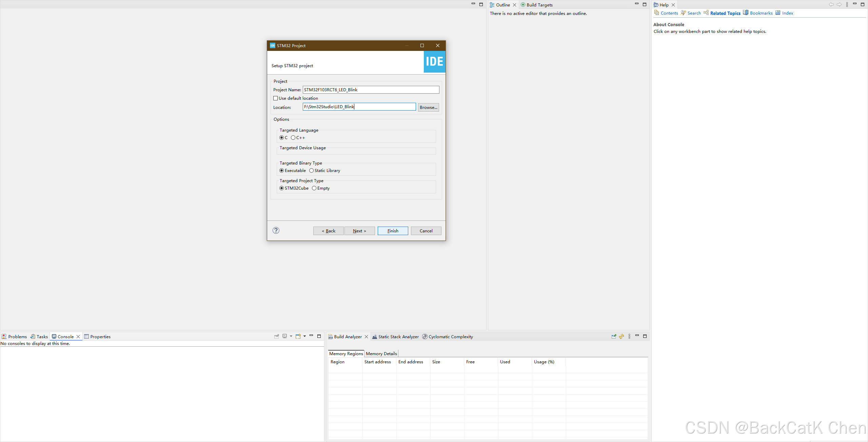Select C++ as targeted language
This screenshot has width=868, height=442.
[293, 138]
